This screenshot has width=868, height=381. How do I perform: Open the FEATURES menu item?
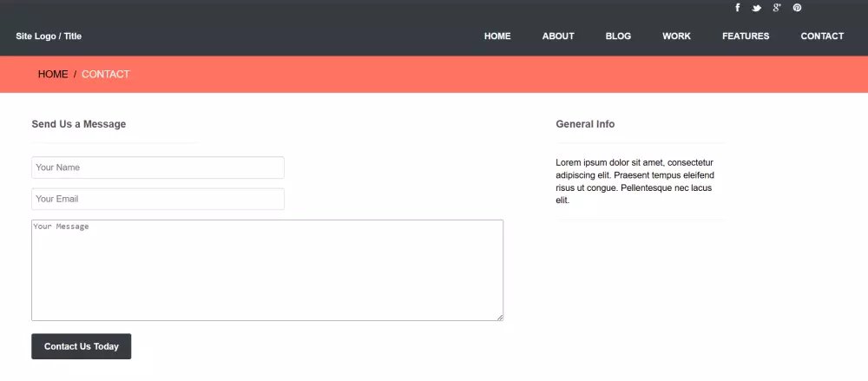coord(746,36)
